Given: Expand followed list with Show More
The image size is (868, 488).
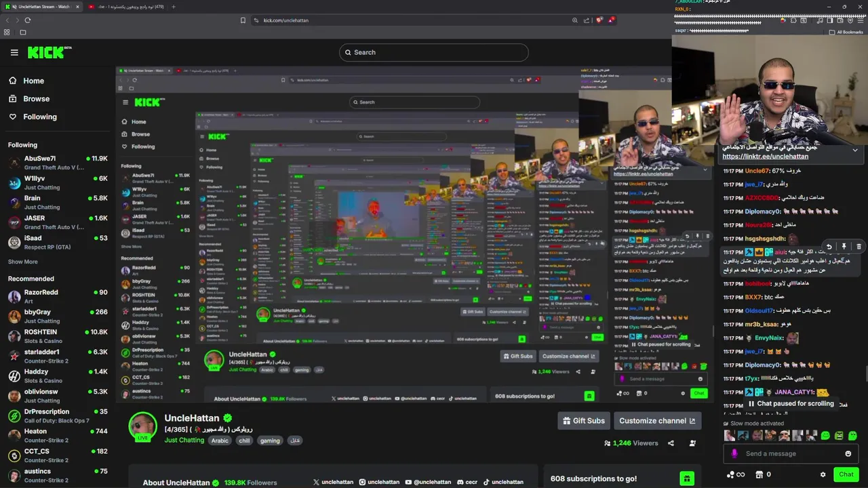Looking at the screenshot, I should [22, 262].
